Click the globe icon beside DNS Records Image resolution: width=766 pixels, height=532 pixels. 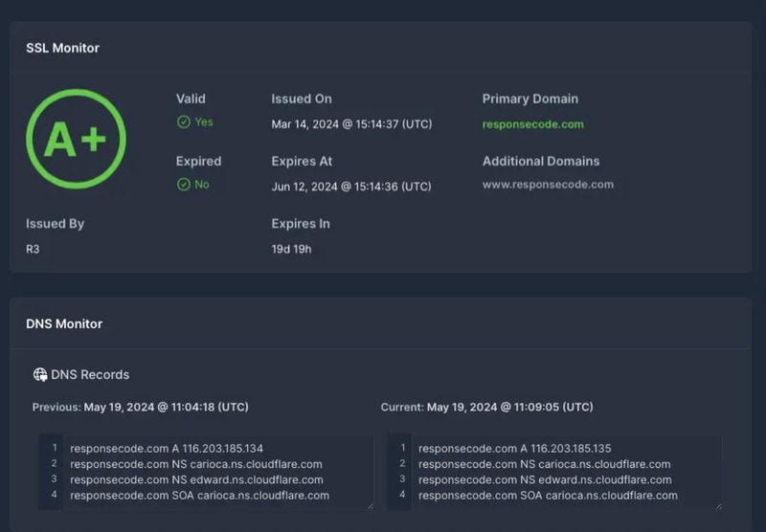(40, 375)
